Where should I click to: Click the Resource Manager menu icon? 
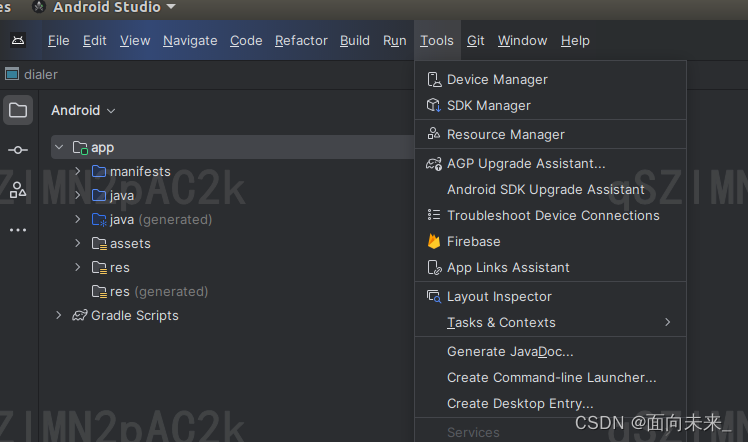[434, 134]
